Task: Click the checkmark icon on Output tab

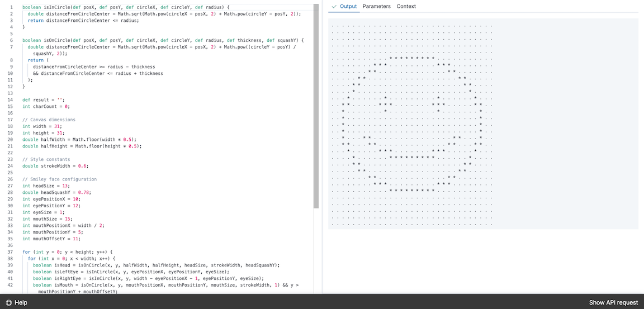Action: click(334, 6)
